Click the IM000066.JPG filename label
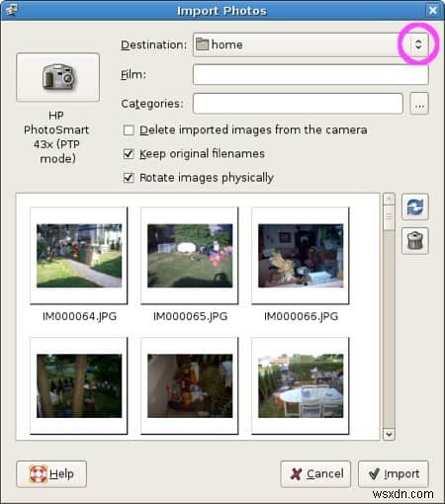Screen dimensions: 445x504 [x=301, y=316]
